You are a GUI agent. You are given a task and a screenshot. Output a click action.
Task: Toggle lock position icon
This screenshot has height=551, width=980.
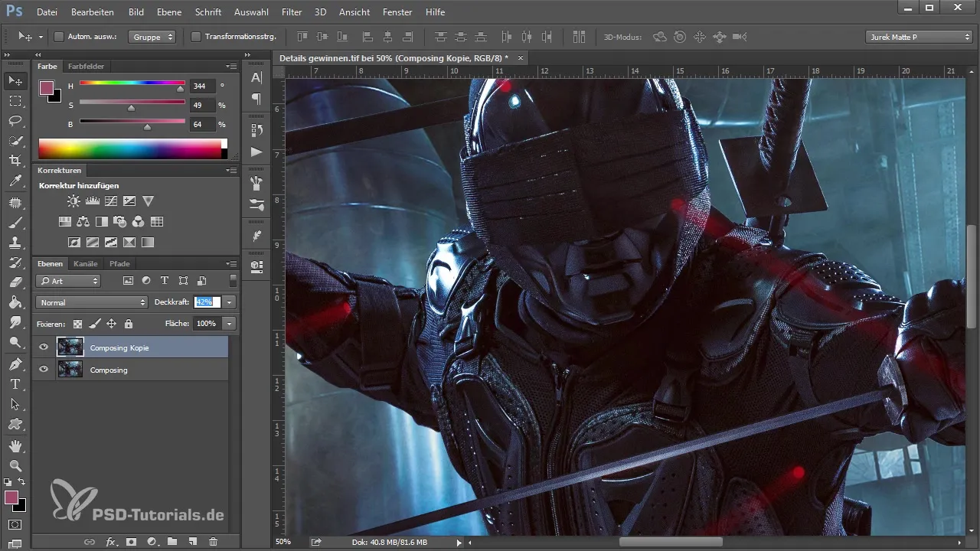(111, 324)
